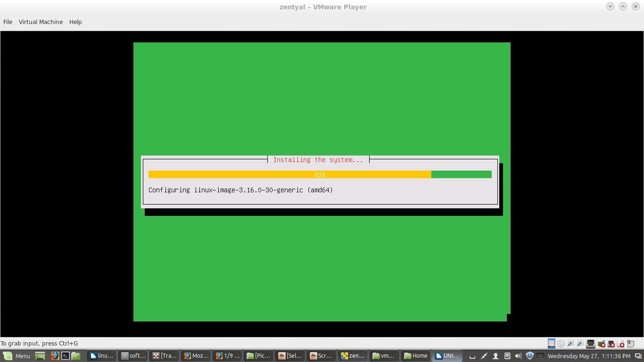Maximize the VMware Player window
644x362 pixels.
coord(623,6)
